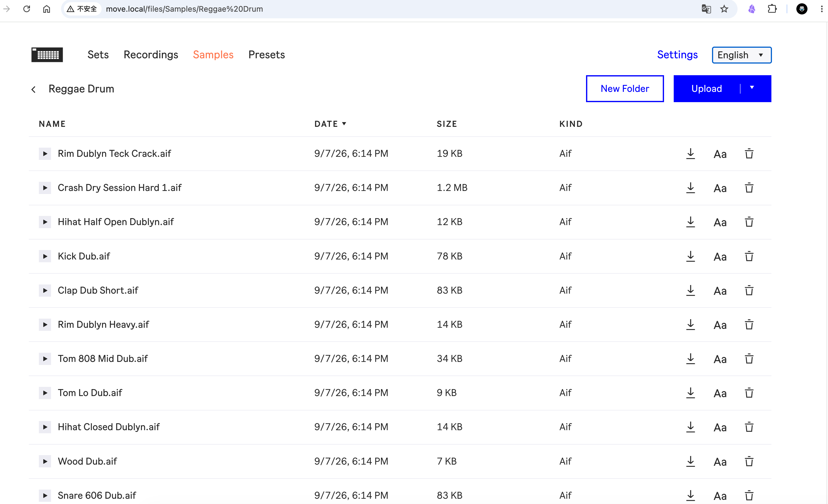Rename Kick Dub.aif file
Screen dimensions: 828x504
pos(720,257)
